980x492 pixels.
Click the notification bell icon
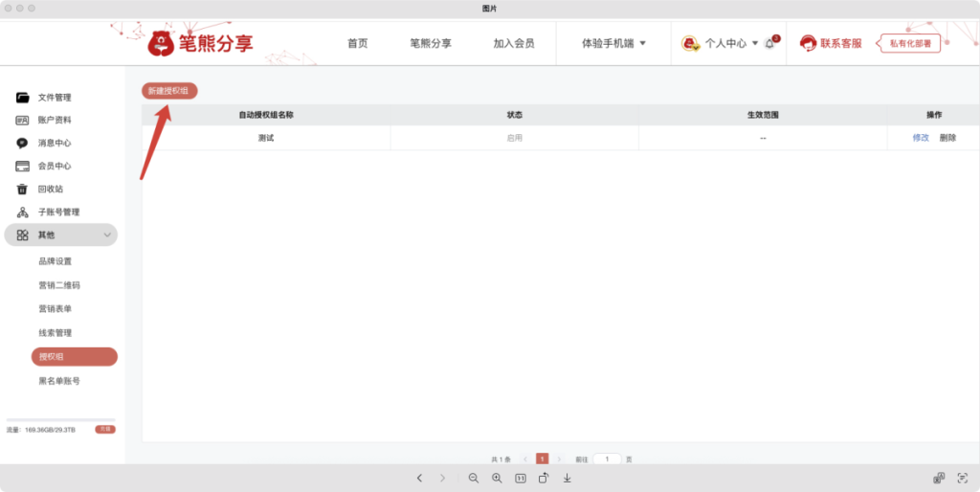(x=769, y=44)
